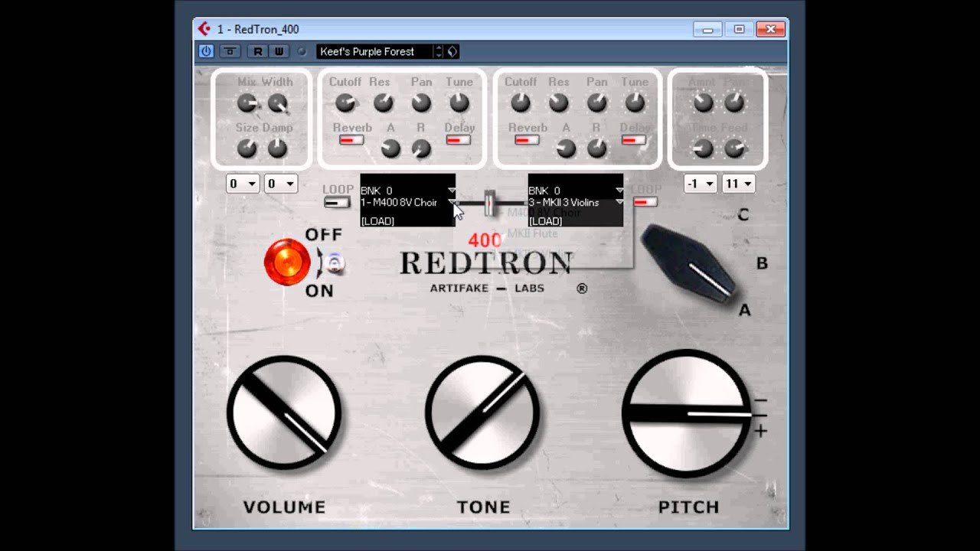
Task: Select position C on the selector
Action: tap(743, 215)
